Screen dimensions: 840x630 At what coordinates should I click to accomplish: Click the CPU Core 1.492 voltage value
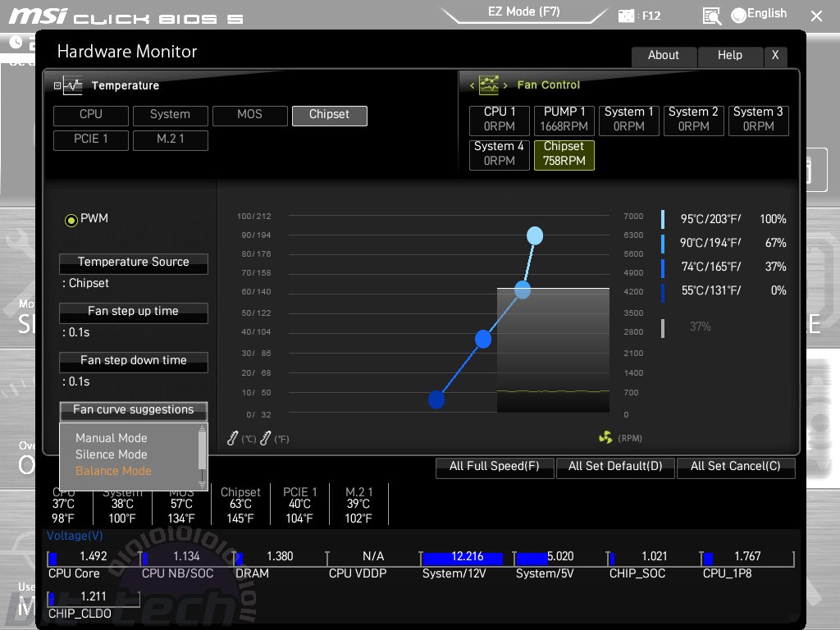pyautogui.click(x=94, y=557)
